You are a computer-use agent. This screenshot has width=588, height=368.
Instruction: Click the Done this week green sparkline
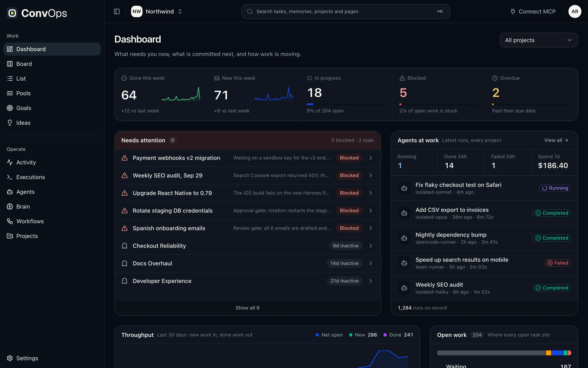(x=181, y=94)
